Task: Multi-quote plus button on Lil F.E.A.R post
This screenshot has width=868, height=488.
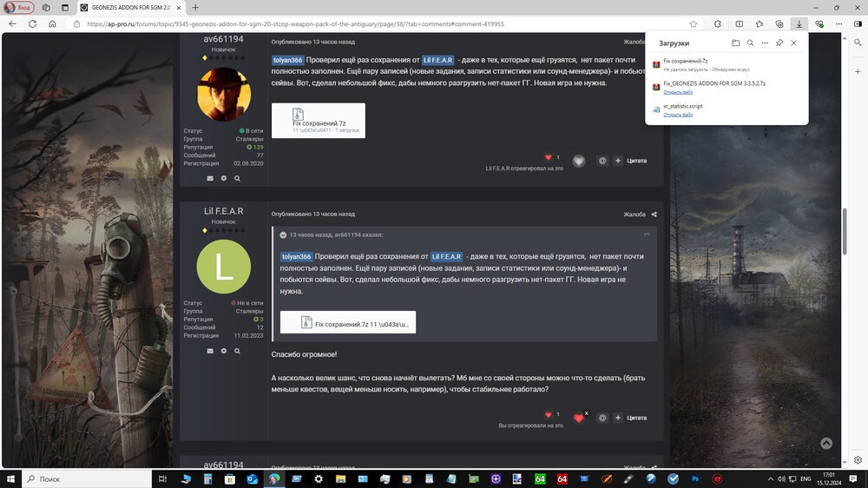Action: point(618,418)
